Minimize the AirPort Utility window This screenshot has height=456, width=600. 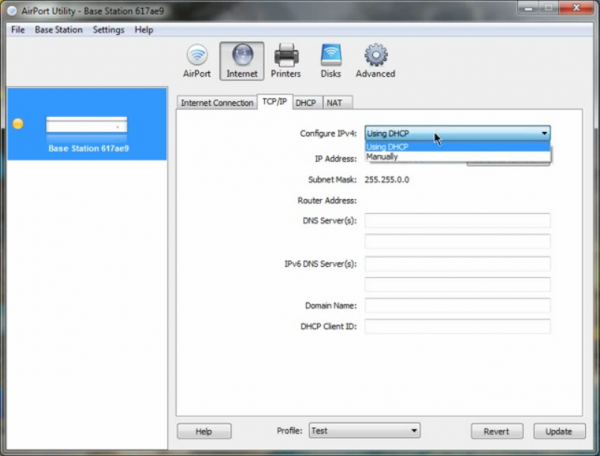click(x=529, y=8)
